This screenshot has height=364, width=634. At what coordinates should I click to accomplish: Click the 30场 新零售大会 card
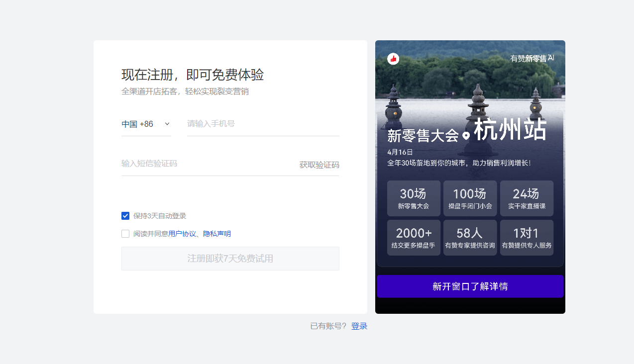coord(414,198)
